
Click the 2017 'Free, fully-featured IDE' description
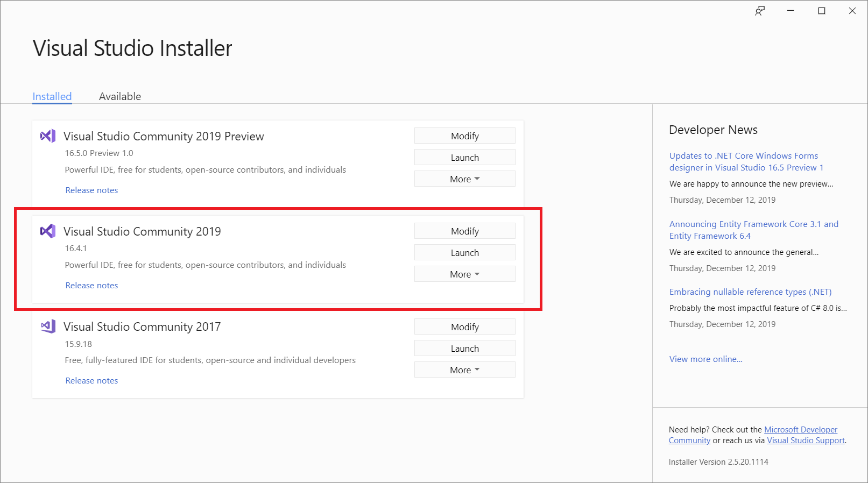click(x=210, y=360)
